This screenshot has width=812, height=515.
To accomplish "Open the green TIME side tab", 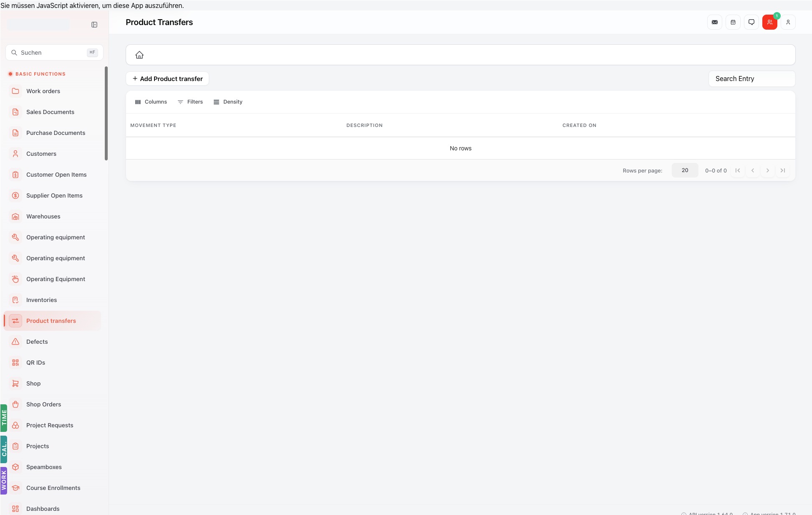I will [x=4, y=418].
